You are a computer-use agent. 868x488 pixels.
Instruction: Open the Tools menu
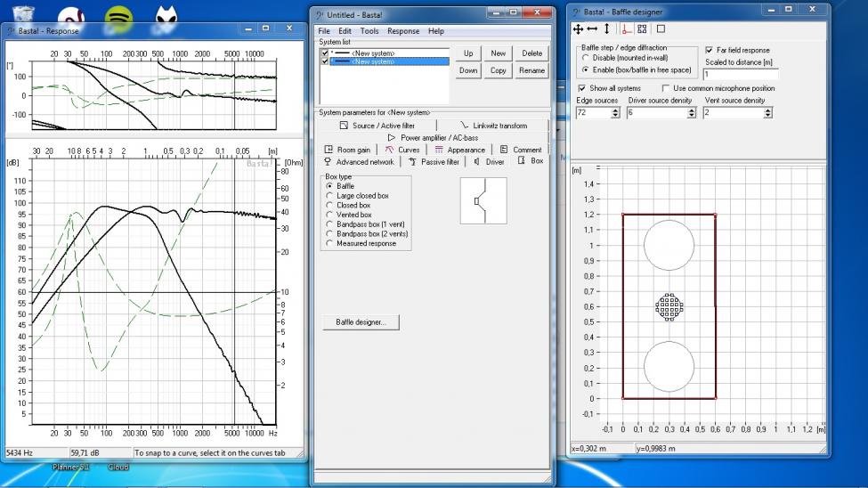click(x=369, y=31)
